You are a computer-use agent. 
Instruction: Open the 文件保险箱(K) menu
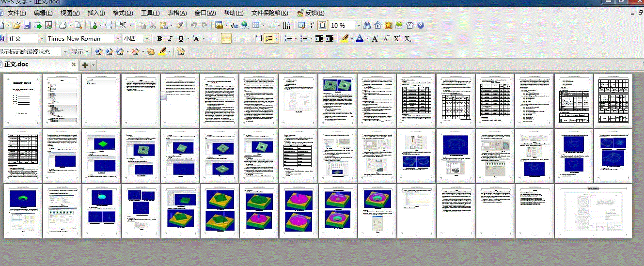270,13
